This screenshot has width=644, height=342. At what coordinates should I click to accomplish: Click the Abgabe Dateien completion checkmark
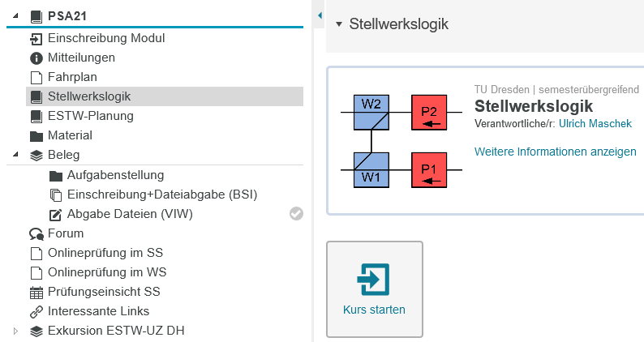click(296, 213)
